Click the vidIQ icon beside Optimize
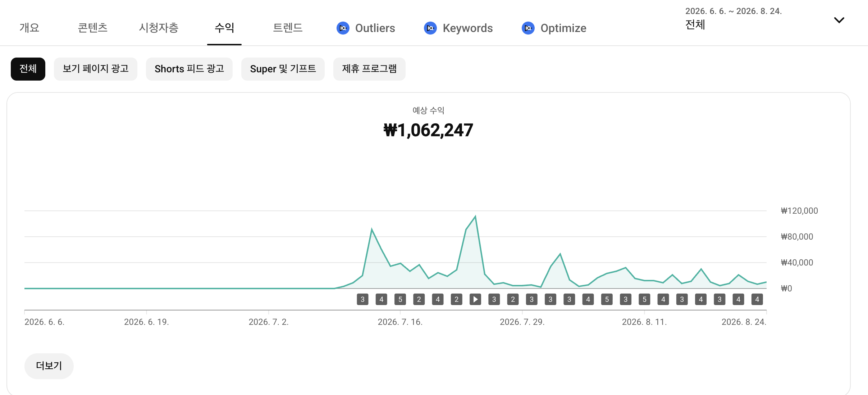The width and height of the screenshot is (868, 395). point(528,28)
